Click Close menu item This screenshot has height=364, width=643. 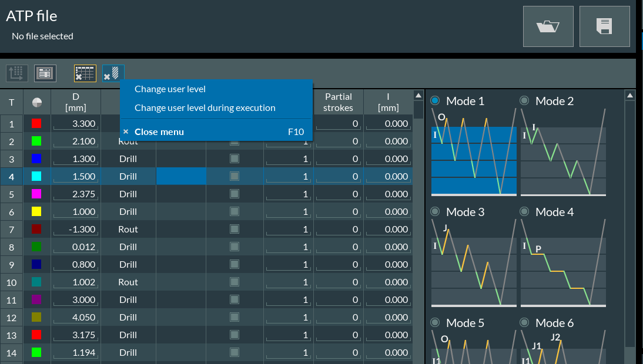pyautogui.click(x=216, y=132)
